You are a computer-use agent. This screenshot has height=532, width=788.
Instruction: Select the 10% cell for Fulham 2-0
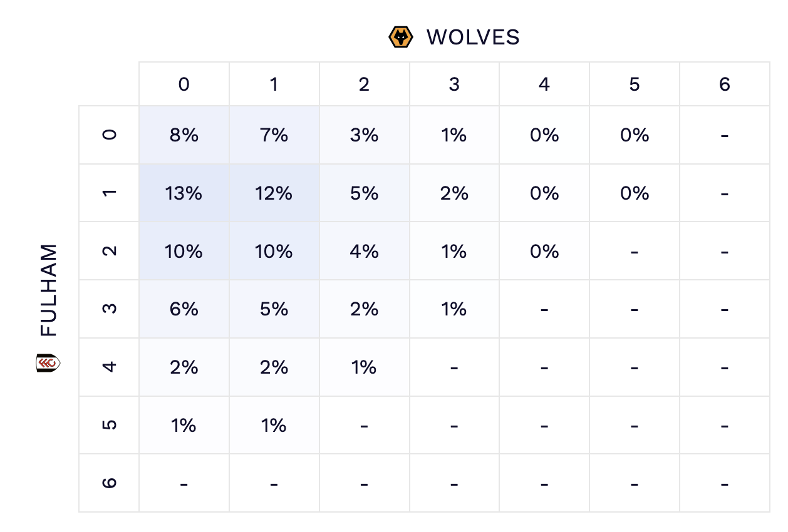184,252
